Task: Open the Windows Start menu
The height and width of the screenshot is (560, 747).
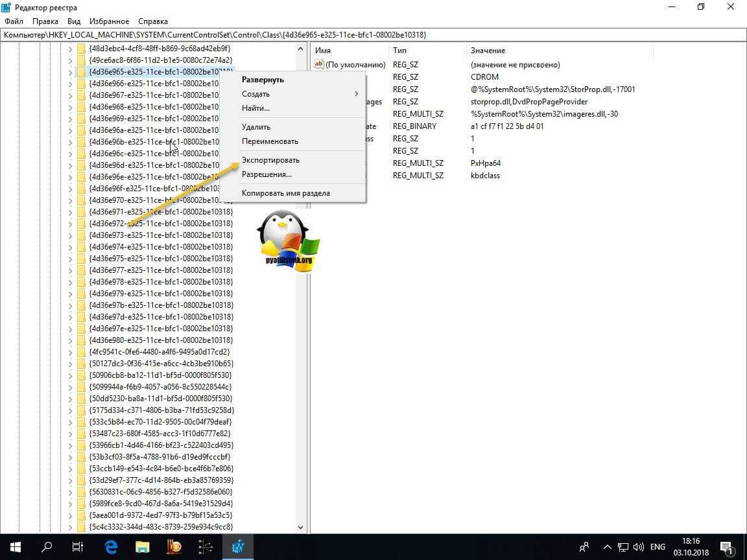Action: [x=15, y=546]
